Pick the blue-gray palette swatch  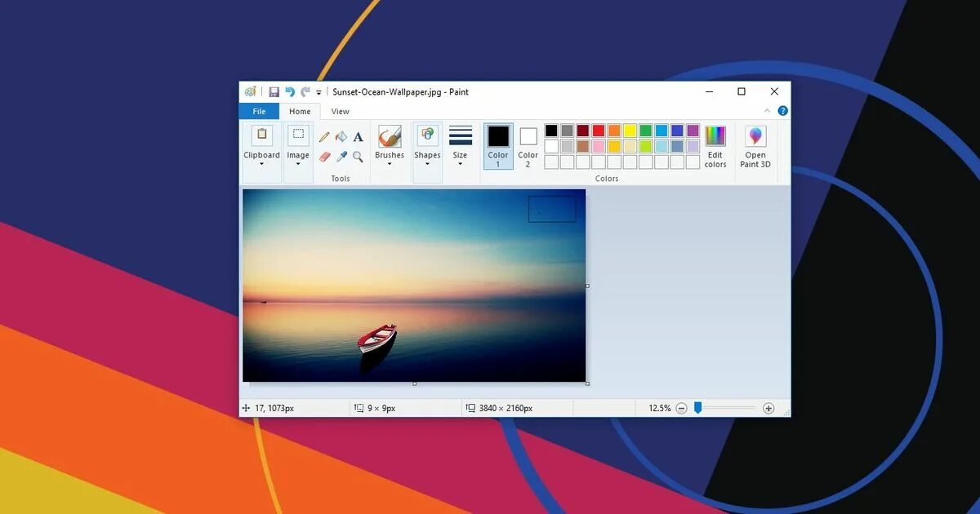point(677,146)
